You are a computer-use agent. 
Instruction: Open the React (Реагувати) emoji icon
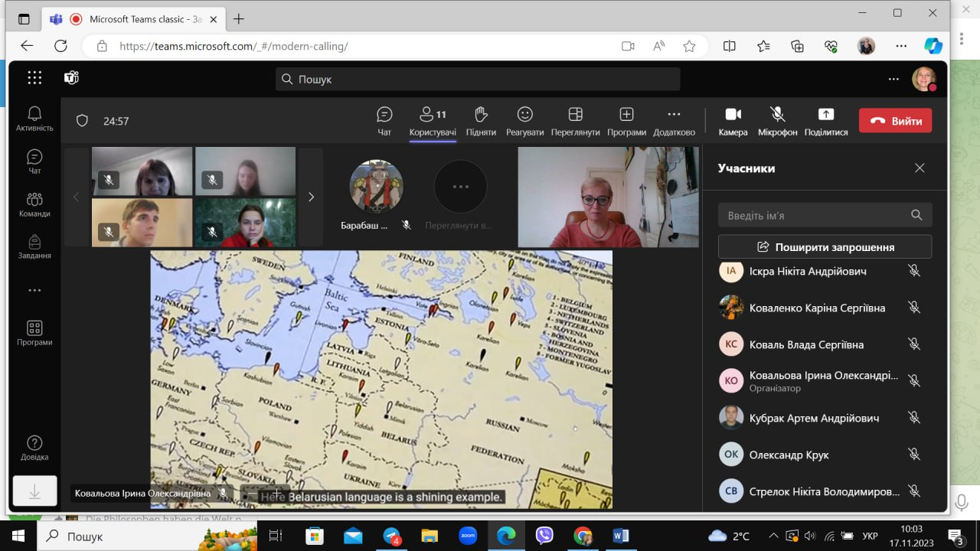(x=524, y=120)
